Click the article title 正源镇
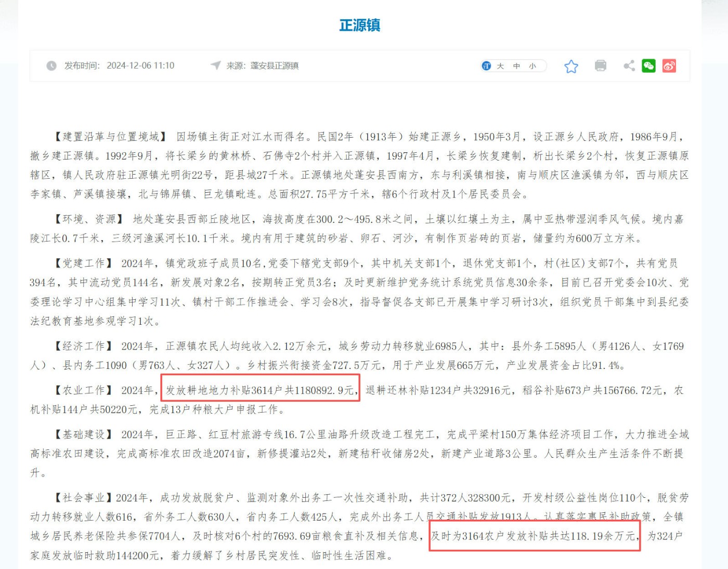The image size is (728, 569). pyautogui.click(x=360, y=25)
